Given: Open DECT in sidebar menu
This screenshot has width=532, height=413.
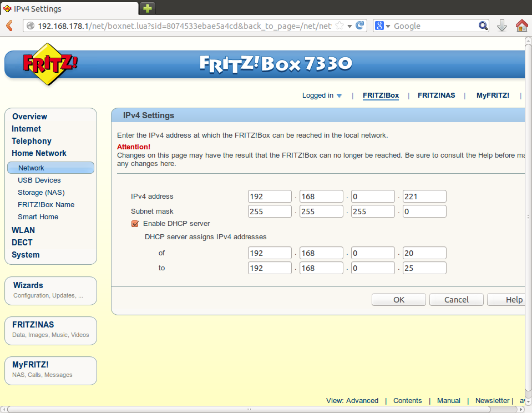Looking at the screenshot, I should click(x=22, y=243).
